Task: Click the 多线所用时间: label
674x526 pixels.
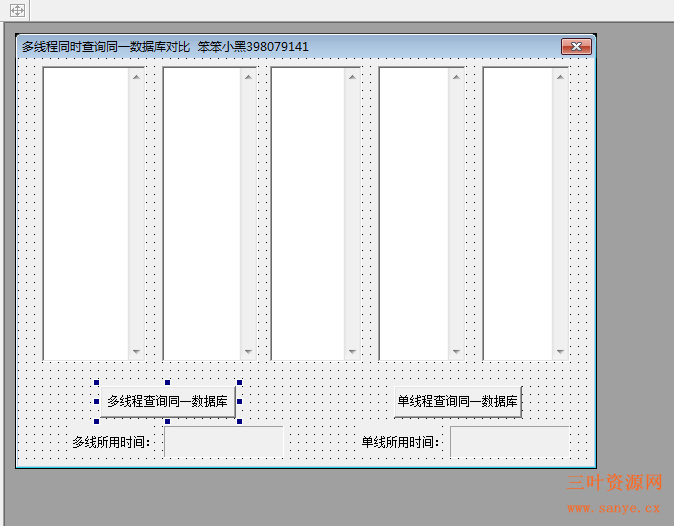Action: [x=111, y=442]
